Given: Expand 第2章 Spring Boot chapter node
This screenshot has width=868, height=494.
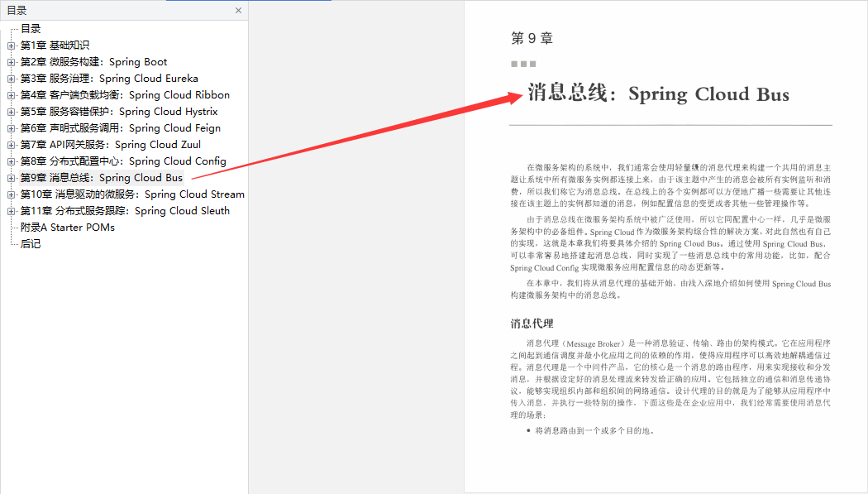Looking at the screenshot, I should pyautogui.click(x=11, y=62).
